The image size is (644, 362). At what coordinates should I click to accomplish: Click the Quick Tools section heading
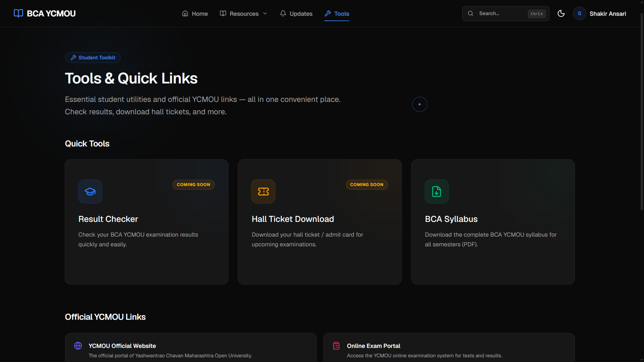pyautogui.click(x=87, y=143)
